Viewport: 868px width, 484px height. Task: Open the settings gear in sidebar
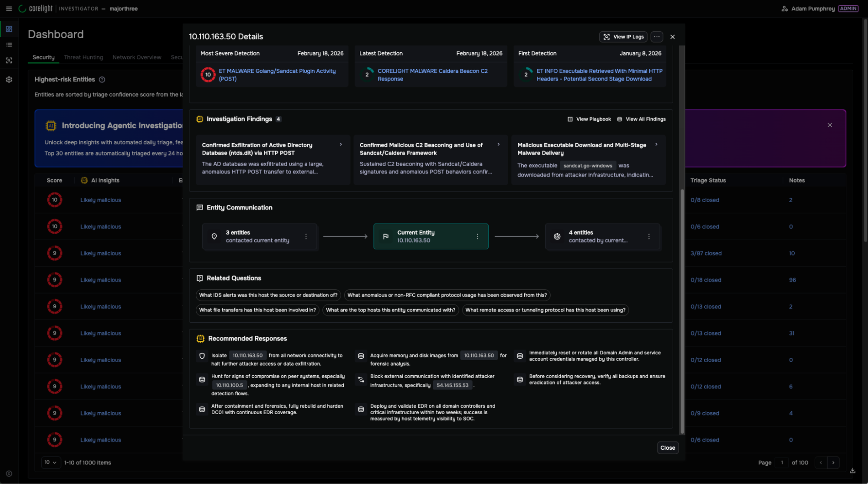click(9, 79)
